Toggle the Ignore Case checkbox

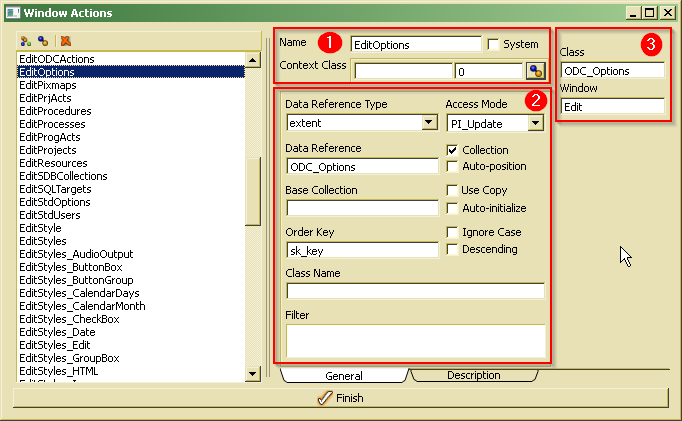pyautogui.click(x=453, y=232)
